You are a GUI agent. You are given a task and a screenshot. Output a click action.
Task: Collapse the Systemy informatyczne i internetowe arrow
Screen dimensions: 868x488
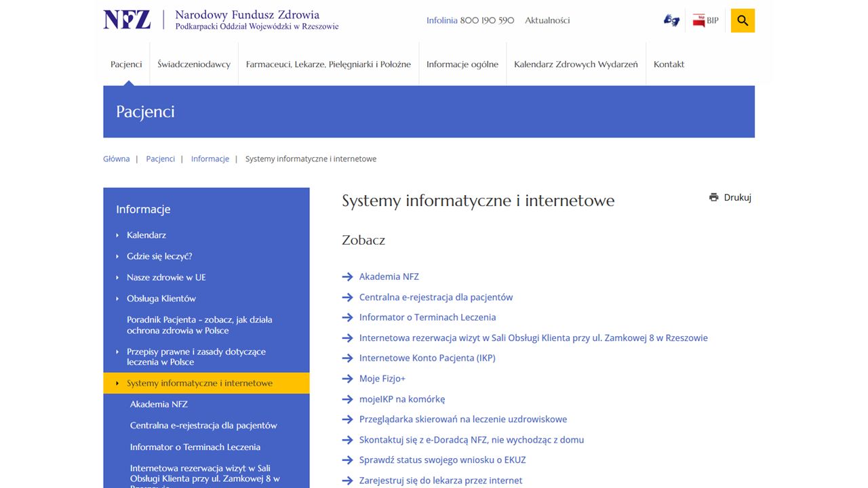117,383
